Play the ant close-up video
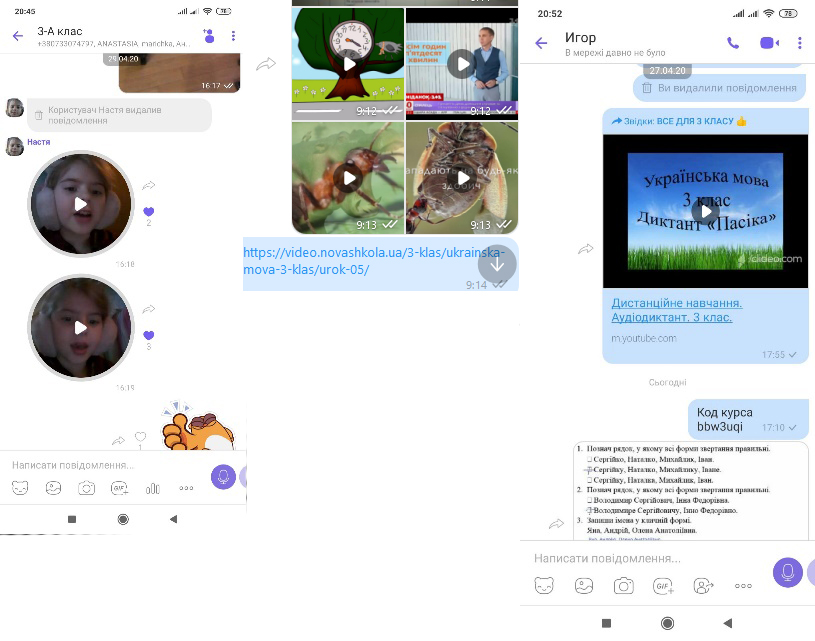815x641 pixels. [348, 178]
